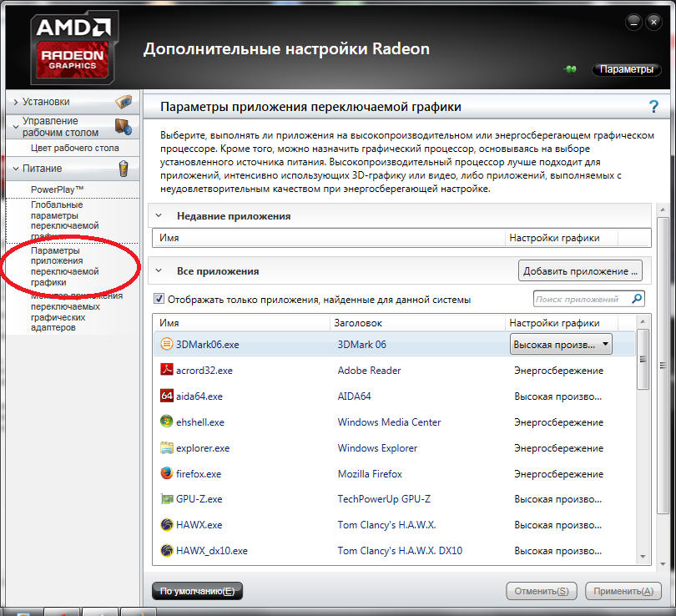Image resolution: width=676 pixels, height=616 pixels.
Task: Click the search magnifier icon
Action: 636,299
